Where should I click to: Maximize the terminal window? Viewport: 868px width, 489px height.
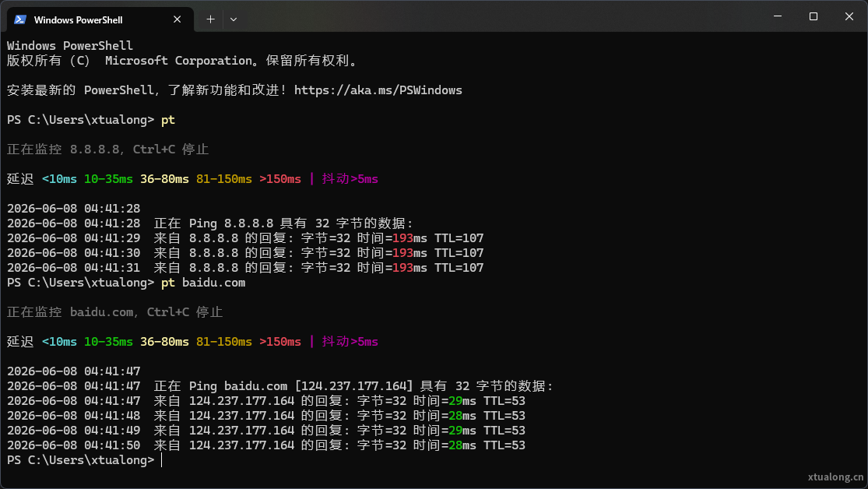tap(814, 16)
